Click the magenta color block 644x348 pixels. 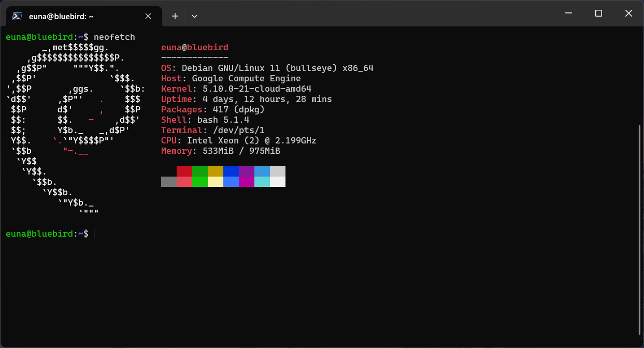(247, 182)
